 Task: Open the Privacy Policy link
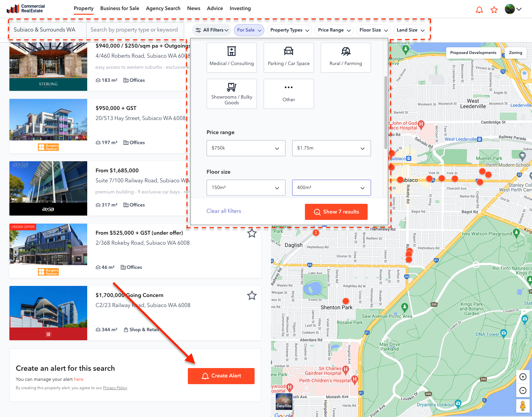[115, 388]
